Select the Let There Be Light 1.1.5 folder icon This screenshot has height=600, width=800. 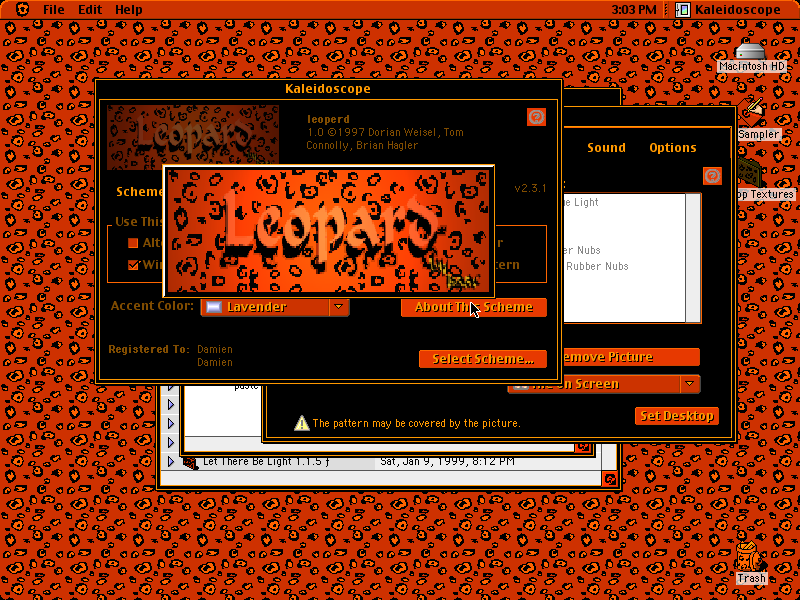tap(190, 463)
